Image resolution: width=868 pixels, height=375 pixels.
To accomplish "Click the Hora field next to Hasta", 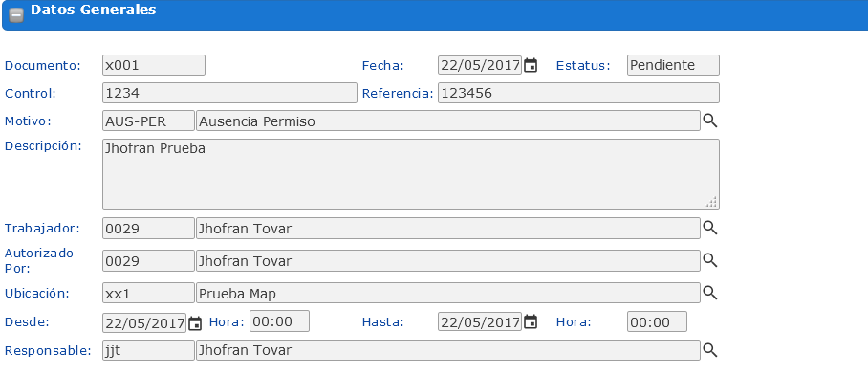I will (x=657, y=321).
